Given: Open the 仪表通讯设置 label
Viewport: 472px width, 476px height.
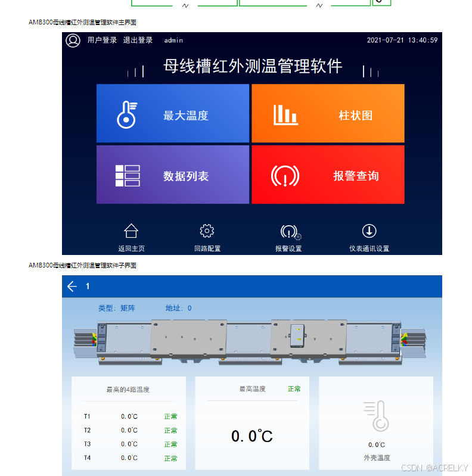Looking at the screenshot, I should tap(369, 248).
